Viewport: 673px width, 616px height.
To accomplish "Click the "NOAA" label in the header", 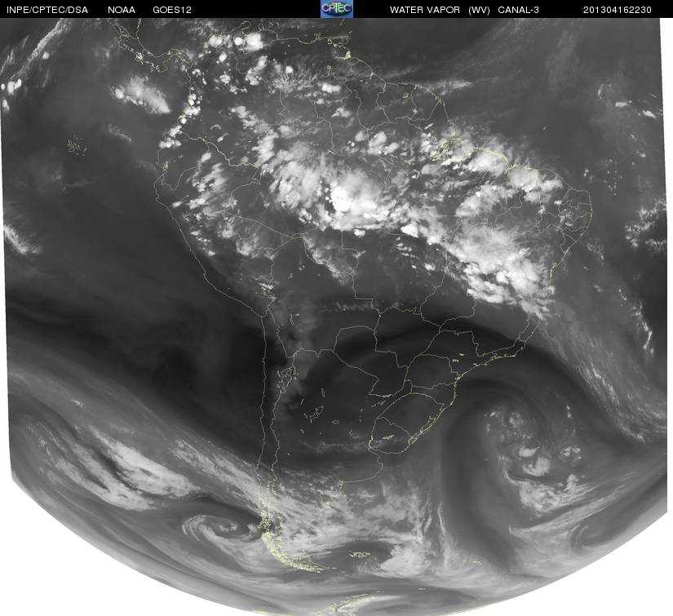I will click(x=122, y=10).
